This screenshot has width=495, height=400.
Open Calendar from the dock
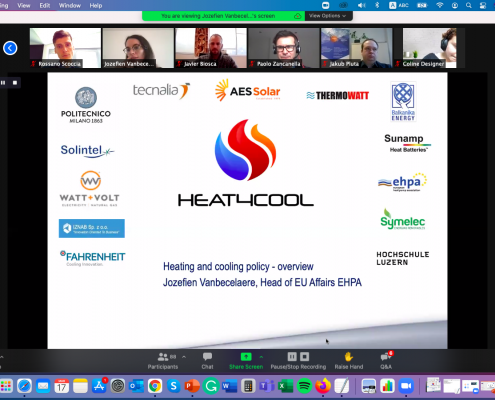pos(62,386)
